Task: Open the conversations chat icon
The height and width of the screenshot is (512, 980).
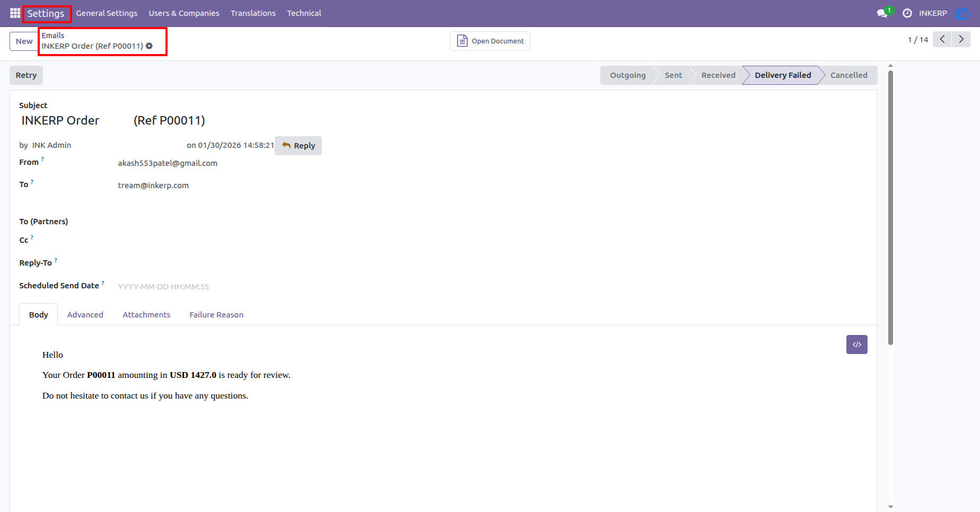Action: (x=883, y=13)
